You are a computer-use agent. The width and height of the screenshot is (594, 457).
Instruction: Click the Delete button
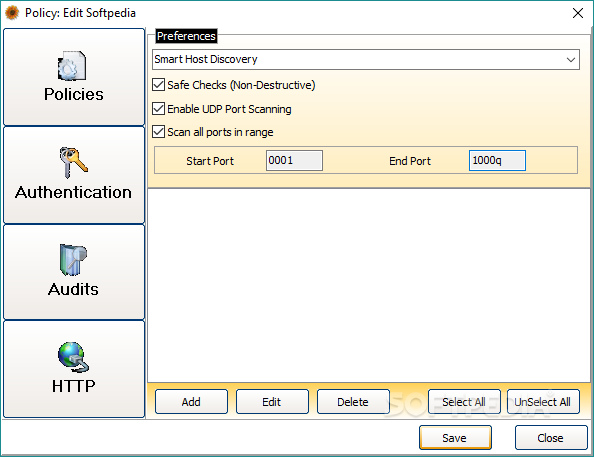(x=353, y=402)
